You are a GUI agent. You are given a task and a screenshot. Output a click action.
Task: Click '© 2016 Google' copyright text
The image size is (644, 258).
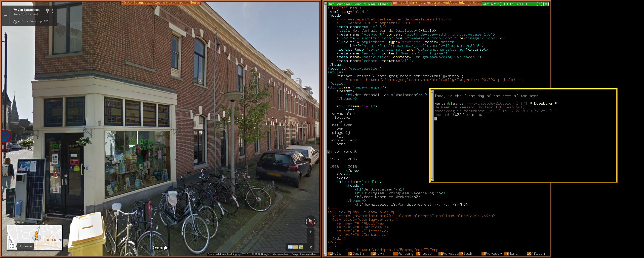point(261,254)
